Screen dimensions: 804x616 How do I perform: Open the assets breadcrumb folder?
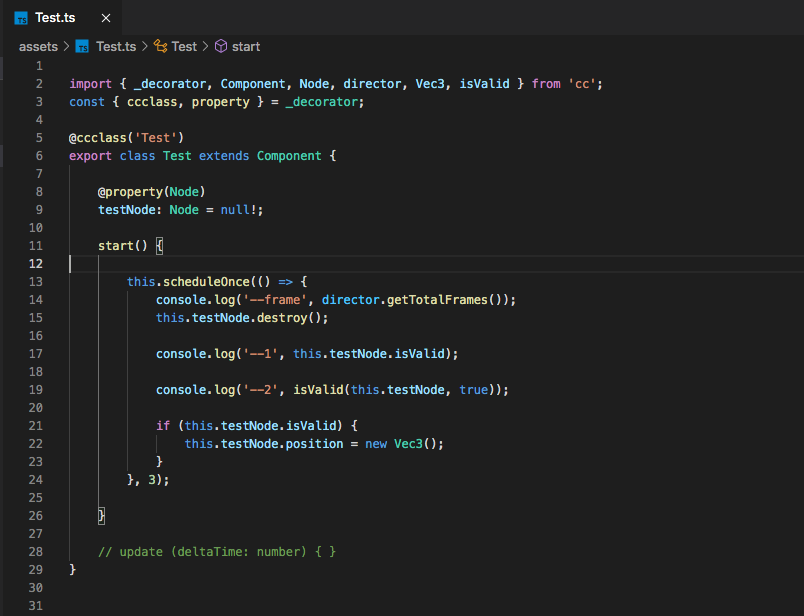pos(38,47)
